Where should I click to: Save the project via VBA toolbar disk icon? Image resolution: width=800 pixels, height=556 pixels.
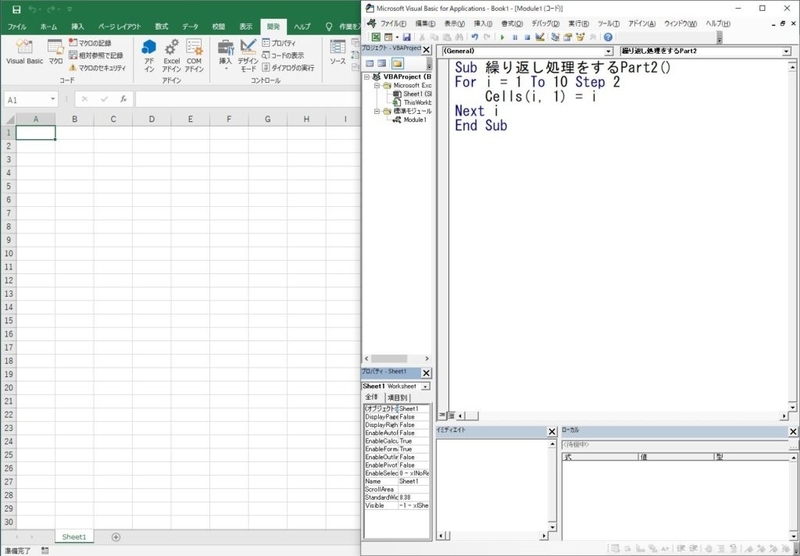pos(407,37)
